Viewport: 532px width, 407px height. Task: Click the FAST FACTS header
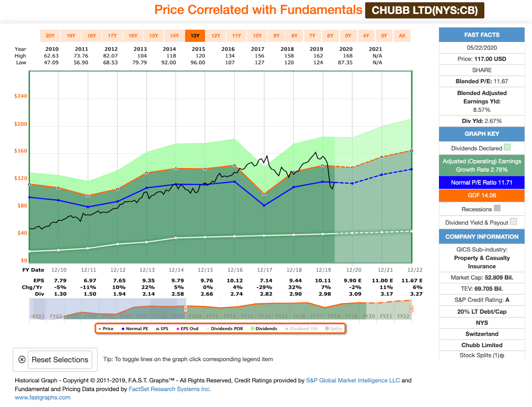coord(482,35)
